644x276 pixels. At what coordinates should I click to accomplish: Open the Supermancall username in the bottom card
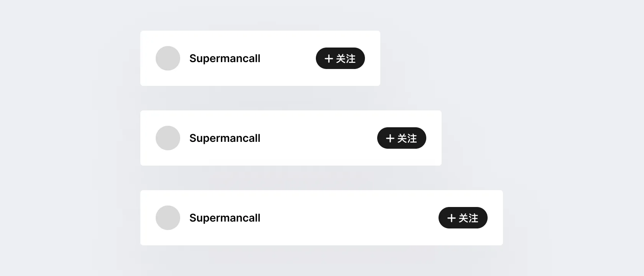click(225, 218)
